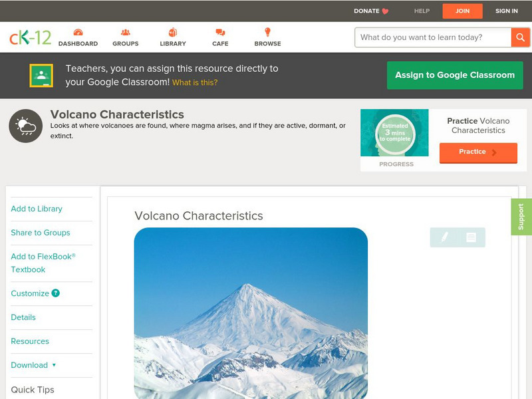
Task: Click the orange JOIN button
Action: (462, 11)
